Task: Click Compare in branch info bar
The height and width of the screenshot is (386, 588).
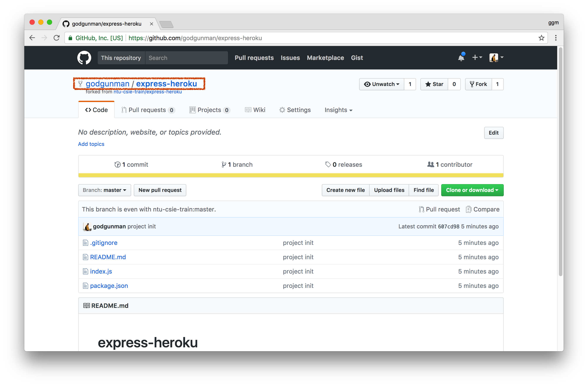Action: click(x=482, y=209)
